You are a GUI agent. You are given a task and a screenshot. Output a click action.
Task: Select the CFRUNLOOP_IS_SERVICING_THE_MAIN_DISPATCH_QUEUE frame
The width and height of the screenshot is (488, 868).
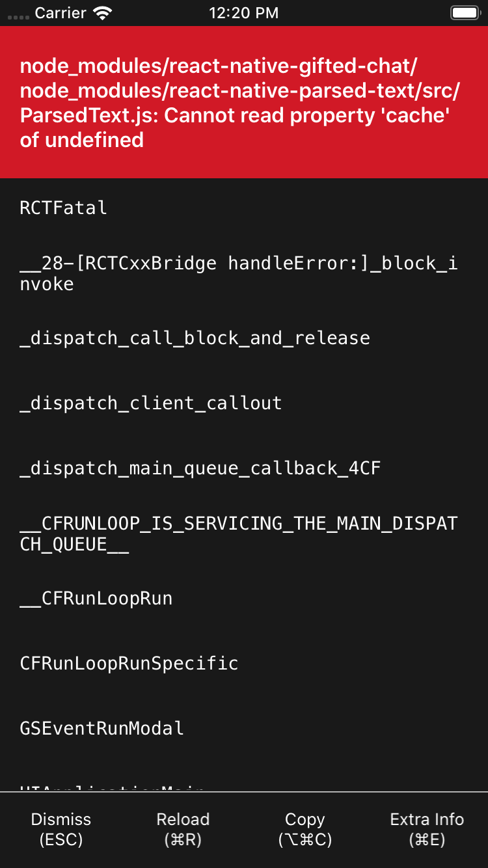pyautogui.click(x=237, y=533)
